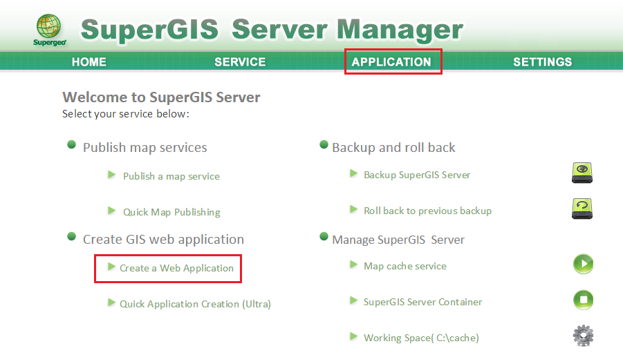The height and width of the screenshot is (364, 623).
Task: Click the Backup and roll back heading
Action: pyautogui.click(x=393, y=148)
